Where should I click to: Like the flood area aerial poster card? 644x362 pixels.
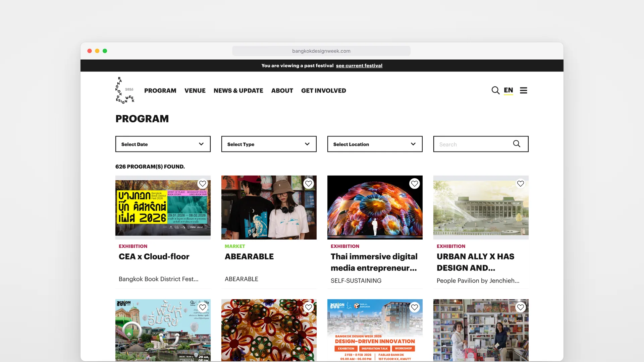tap(203, 307)
